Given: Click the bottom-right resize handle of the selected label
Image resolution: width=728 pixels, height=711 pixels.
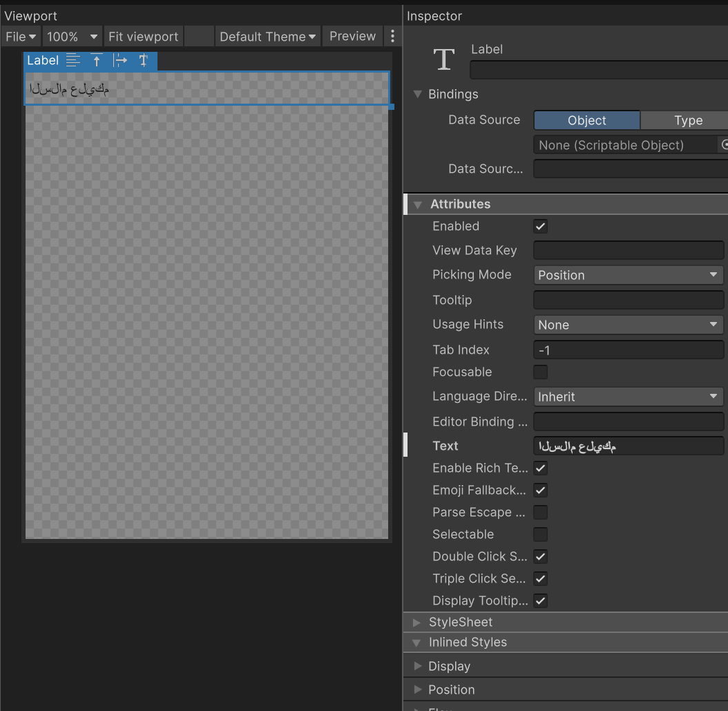Looking at the screenshot, I should (x=392, y=107).
